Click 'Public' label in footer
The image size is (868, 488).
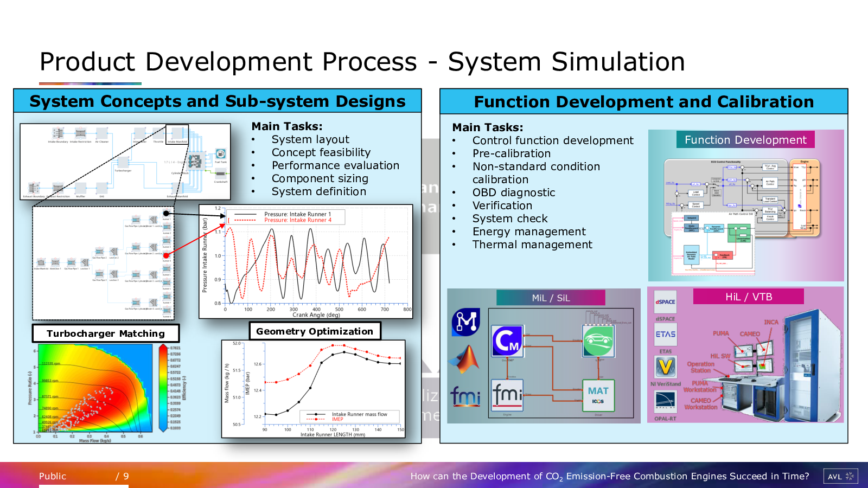click(53, 476)
